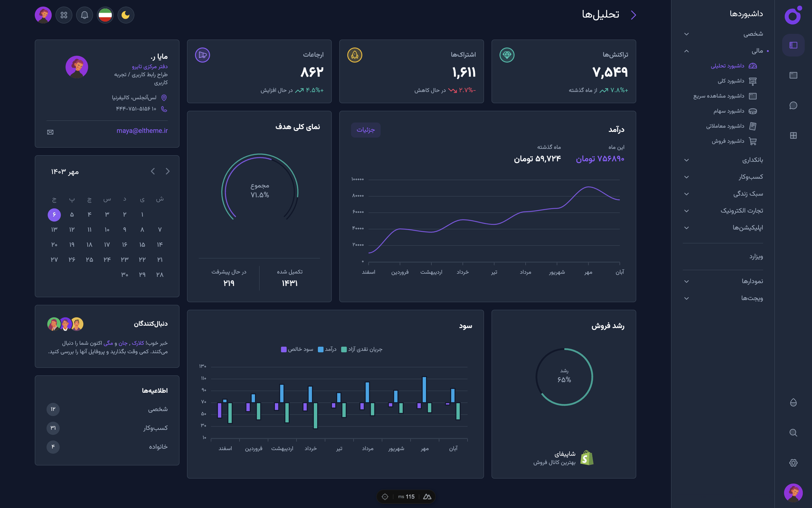Image resolution: width=812 pixels, height=508 pixels.
Task: Open داشبورد فروش menu item
Action: click(x=728, y=141)
